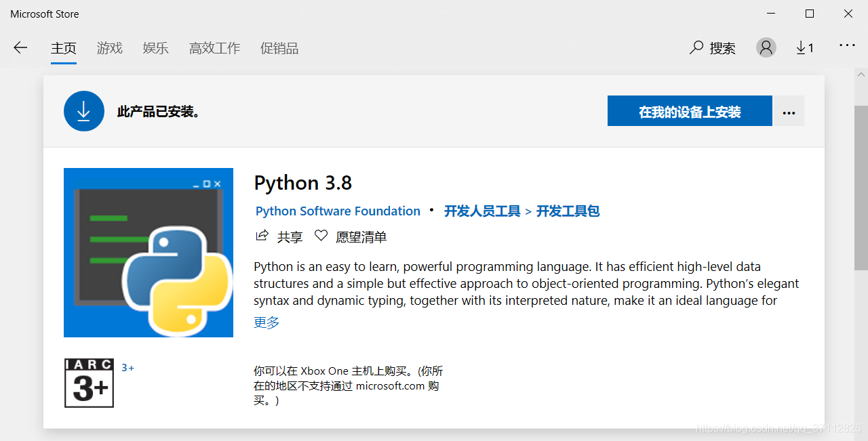
Task: Click the blue installed download icon
Action: click(x=84, y=111)
